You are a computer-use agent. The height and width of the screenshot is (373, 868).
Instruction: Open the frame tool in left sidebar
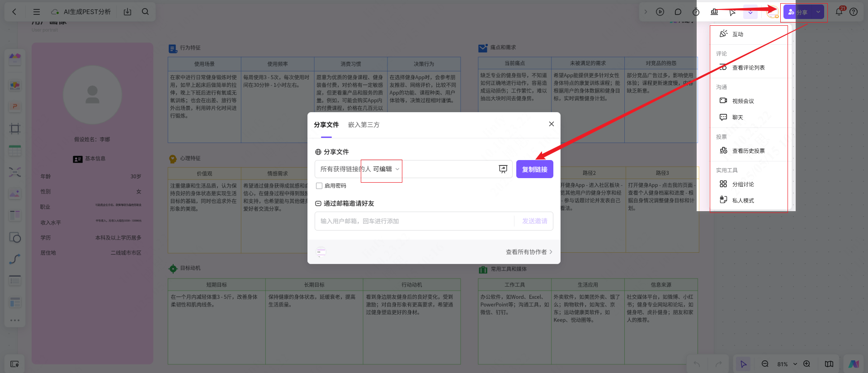tap(15, 129)
